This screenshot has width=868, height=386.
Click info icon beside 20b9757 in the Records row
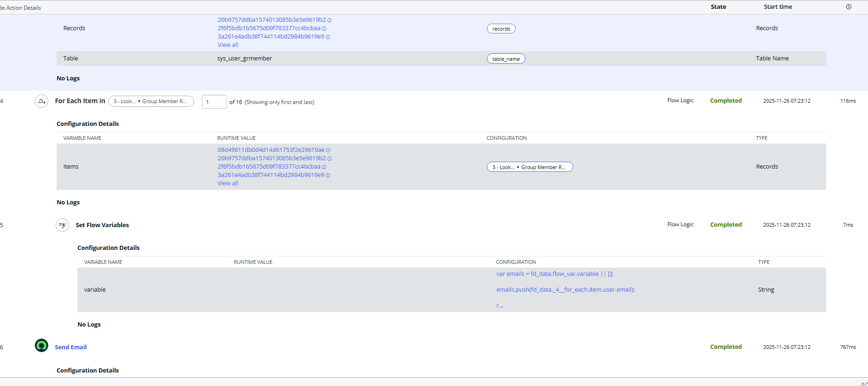[x=330, y=20]
